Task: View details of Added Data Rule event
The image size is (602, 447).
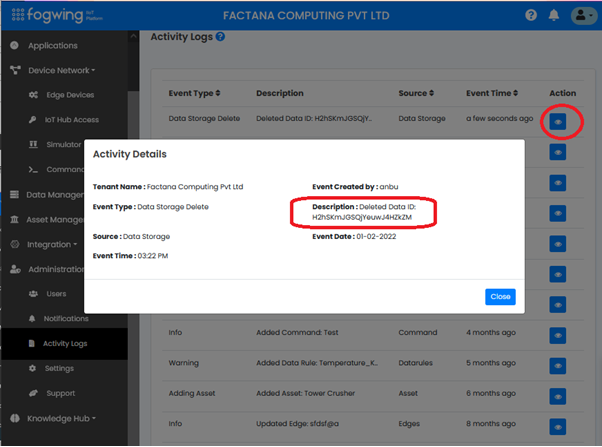Action: click(558, 366)
